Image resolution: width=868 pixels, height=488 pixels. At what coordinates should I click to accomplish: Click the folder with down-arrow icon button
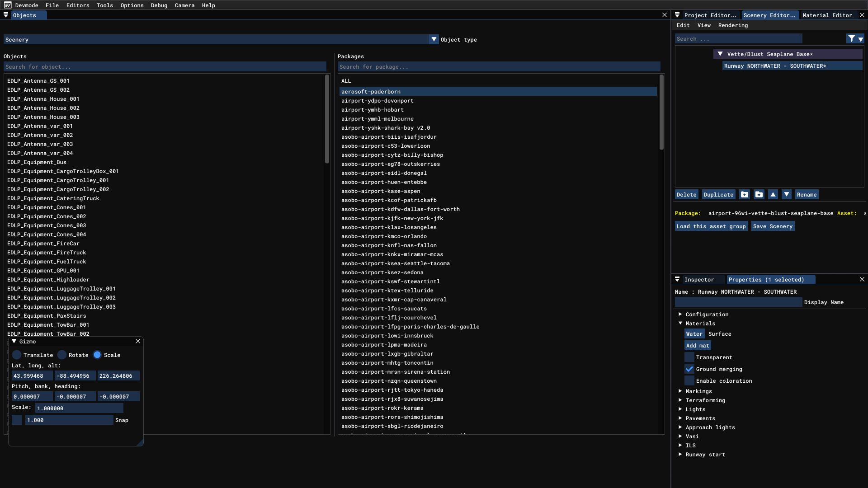point(745,195)
